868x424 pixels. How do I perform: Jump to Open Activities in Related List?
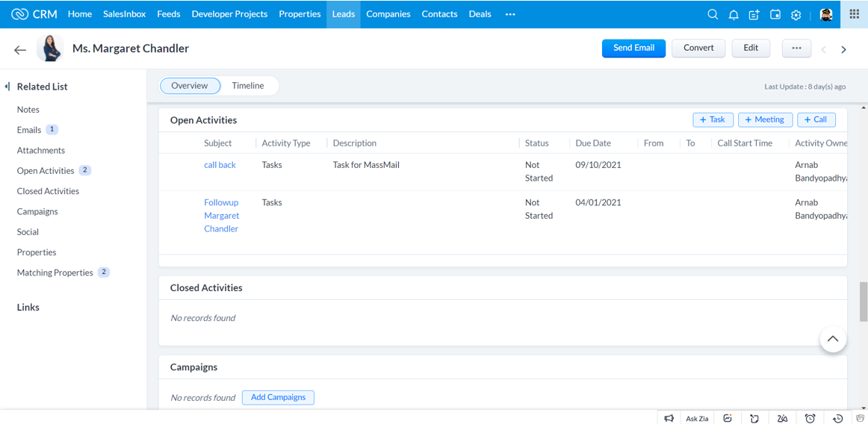[x=46, y=170]
